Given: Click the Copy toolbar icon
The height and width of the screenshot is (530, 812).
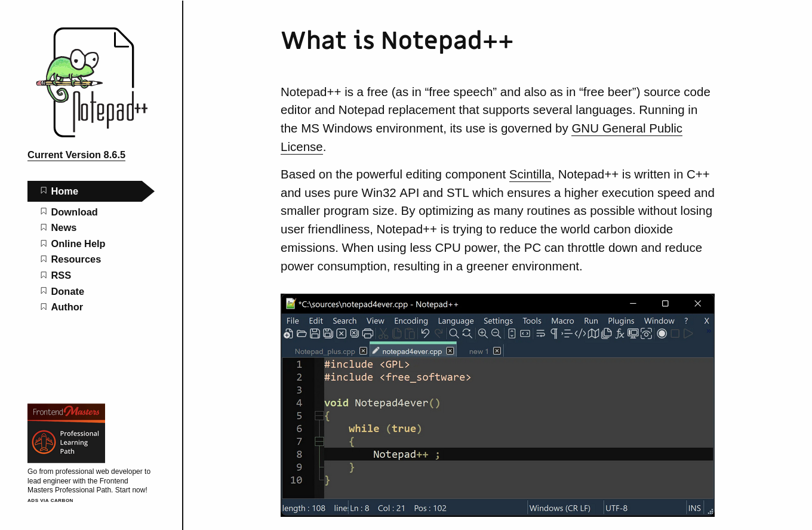Looking at the screenshot, I should tap(396, 334).
